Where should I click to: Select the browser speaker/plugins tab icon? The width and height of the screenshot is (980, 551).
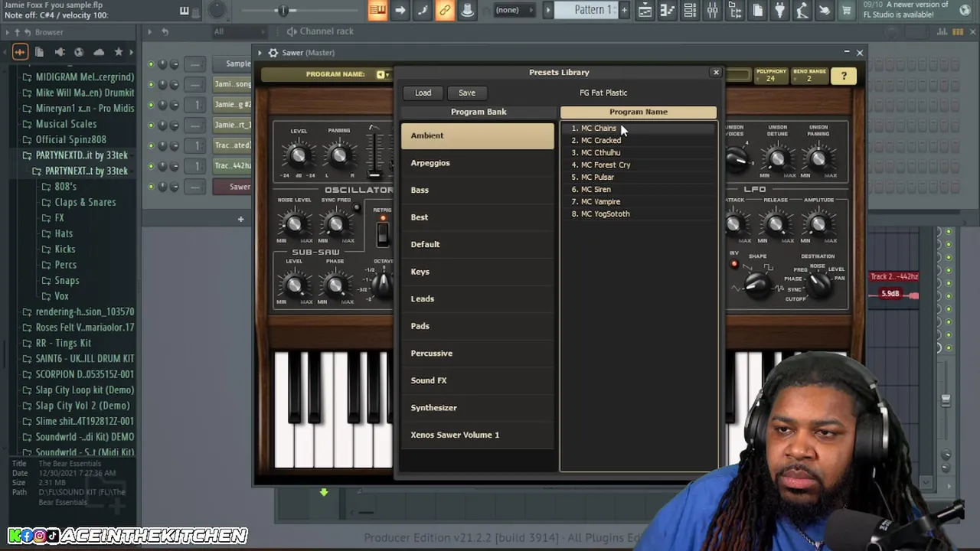pos(59,52)
